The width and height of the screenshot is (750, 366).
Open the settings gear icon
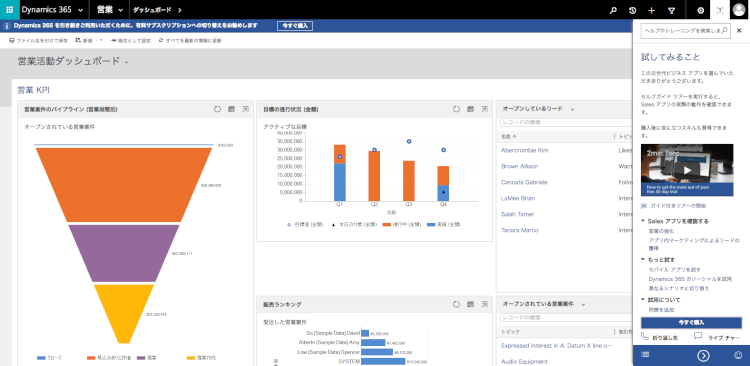point(701,10)
